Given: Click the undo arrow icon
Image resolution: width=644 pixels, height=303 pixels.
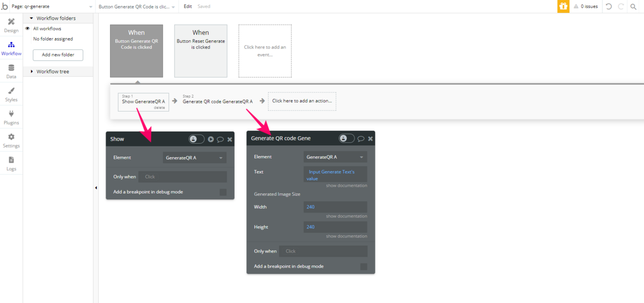Looking at the screenshot, I should [x=609, y=6].
